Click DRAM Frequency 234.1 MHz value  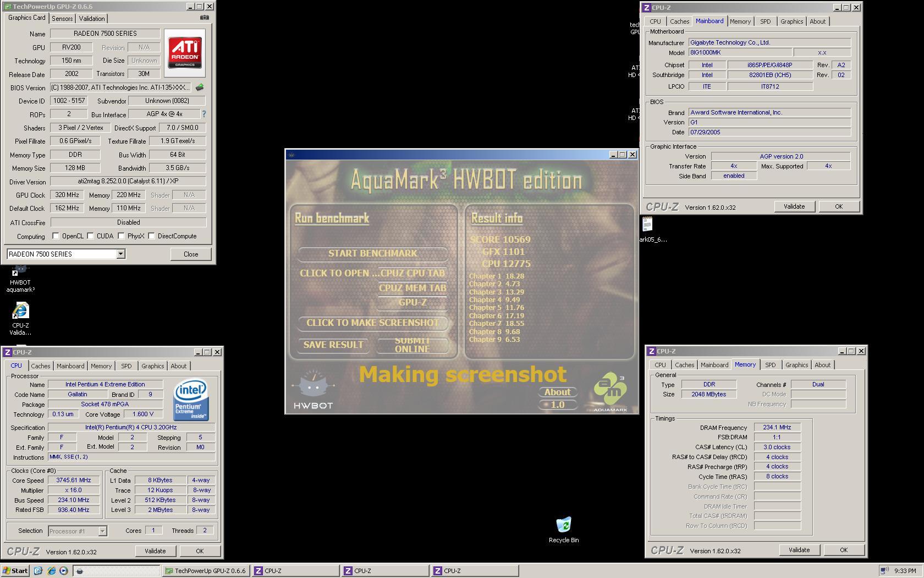(777, 428)
